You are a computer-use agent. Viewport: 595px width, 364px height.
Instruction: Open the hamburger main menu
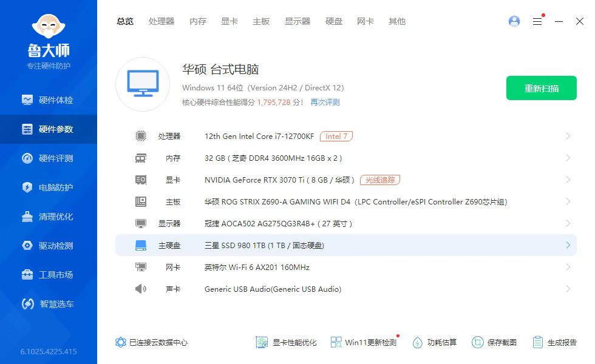click(x=537, y=21)
